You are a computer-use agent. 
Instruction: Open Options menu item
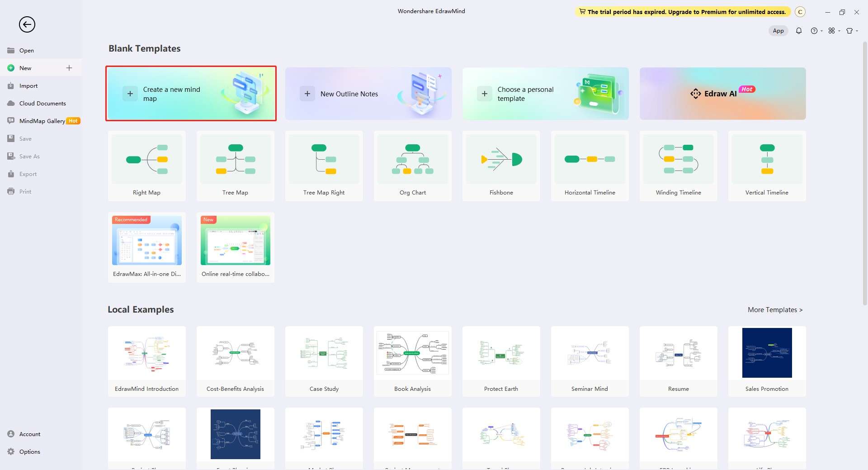coord(41,451)
